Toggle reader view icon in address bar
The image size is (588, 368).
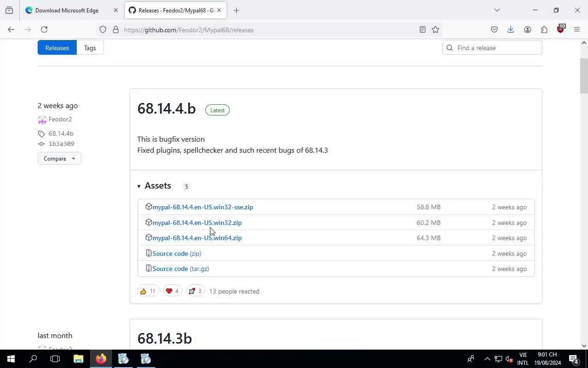(423, 29)
